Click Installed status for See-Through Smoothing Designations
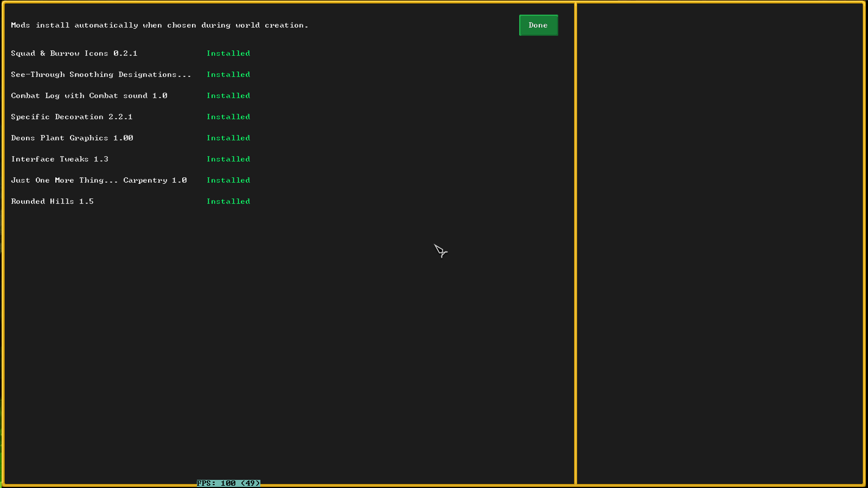 point(228,74)
